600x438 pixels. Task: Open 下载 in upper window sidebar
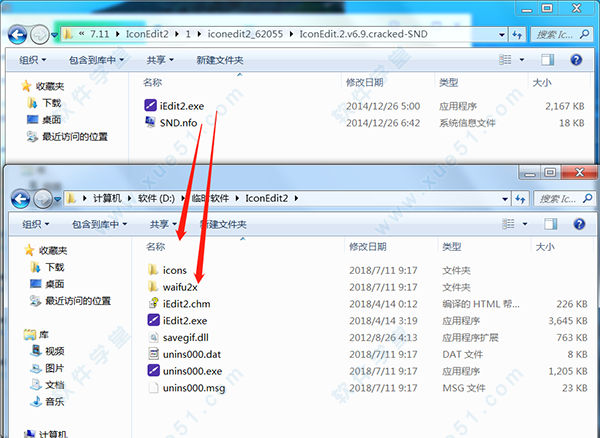51,103
